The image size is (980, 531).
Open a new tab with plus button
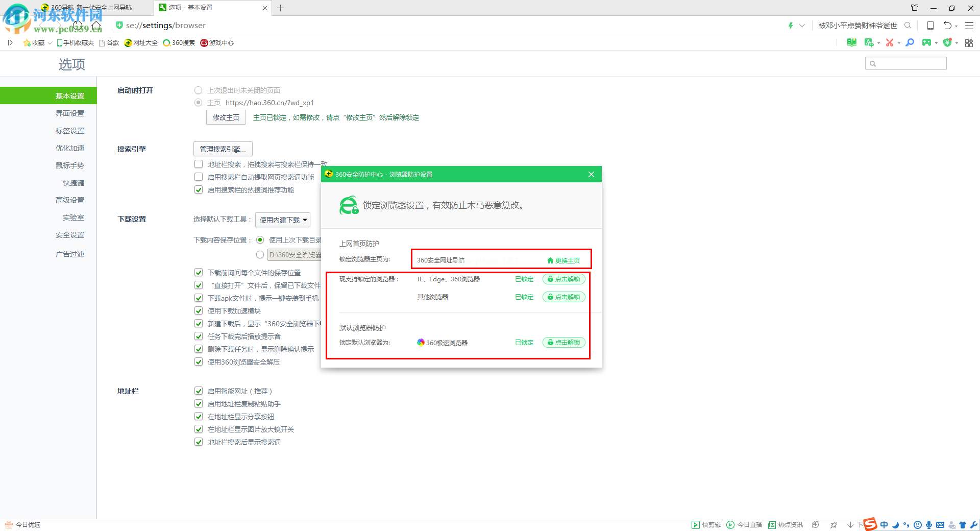point(281,8)
